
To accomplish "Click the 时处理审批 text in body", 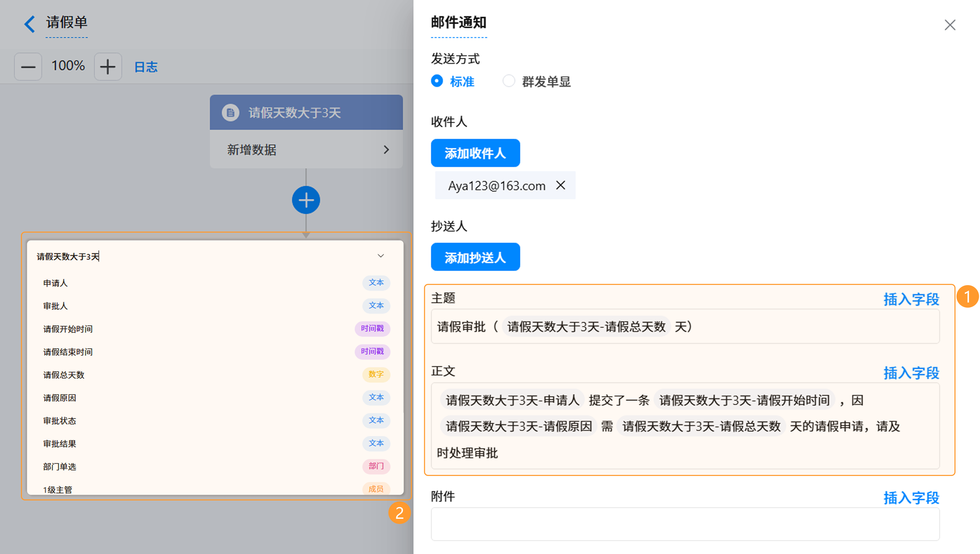I will [467, 453].
